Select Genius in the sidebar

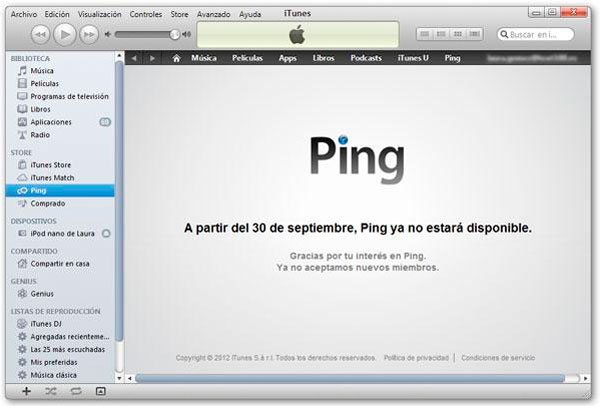pos(44,294)
